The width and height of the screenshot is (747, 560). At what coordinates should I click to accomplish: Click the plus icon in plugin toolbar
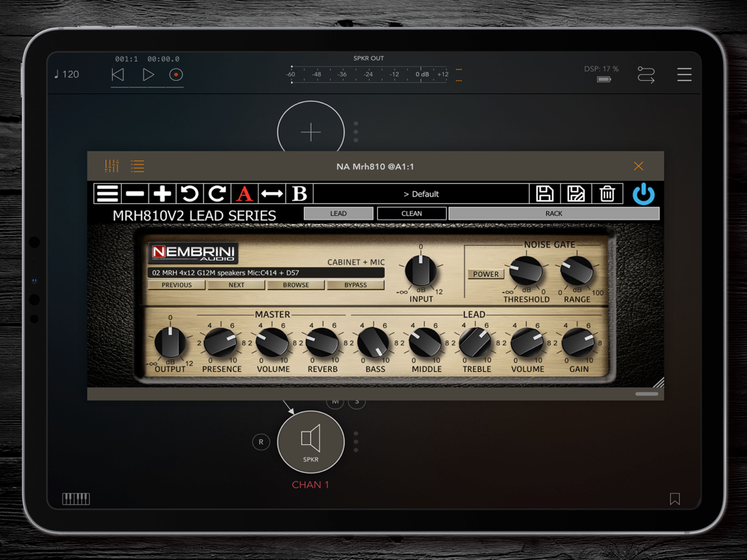coord(162,194)
